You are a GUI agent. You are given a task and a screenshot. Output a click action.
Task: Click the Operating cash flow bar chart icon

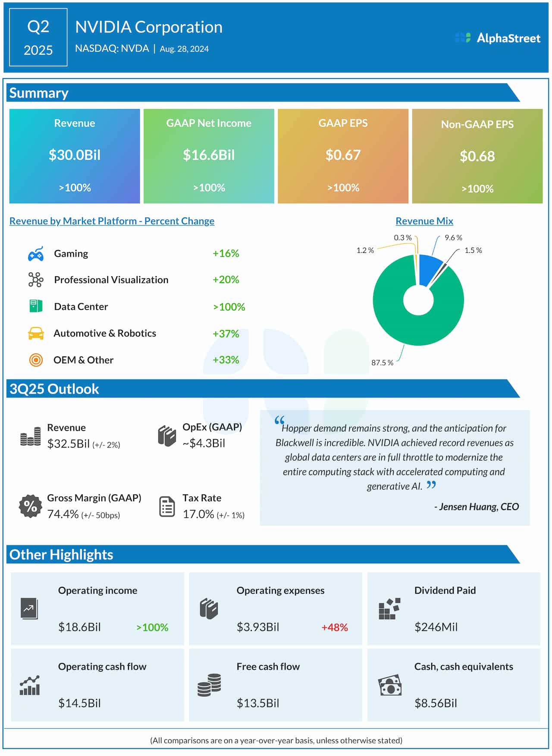point(30,685)
